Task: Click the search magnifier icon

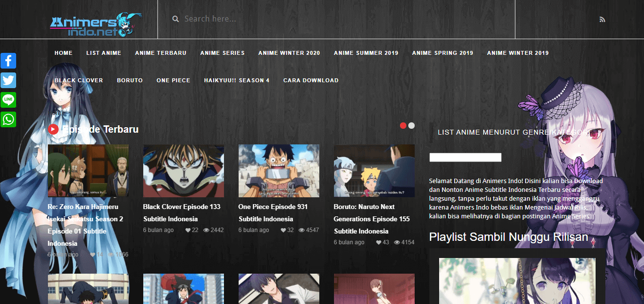Action: 176,19
